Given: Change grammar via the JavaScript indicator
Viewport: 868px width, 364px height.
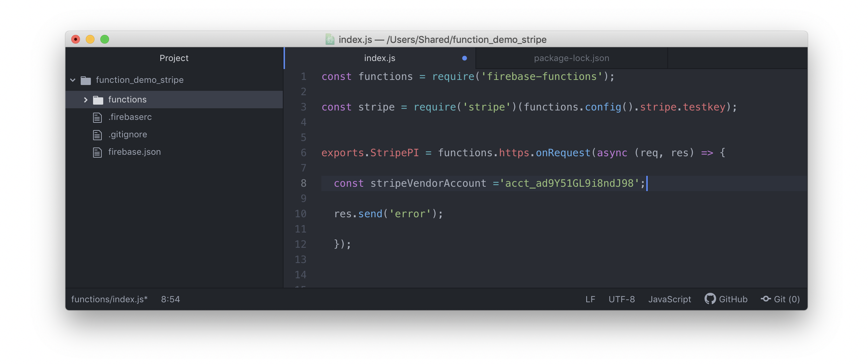Looking at the screenshot, I should (670, 299).
